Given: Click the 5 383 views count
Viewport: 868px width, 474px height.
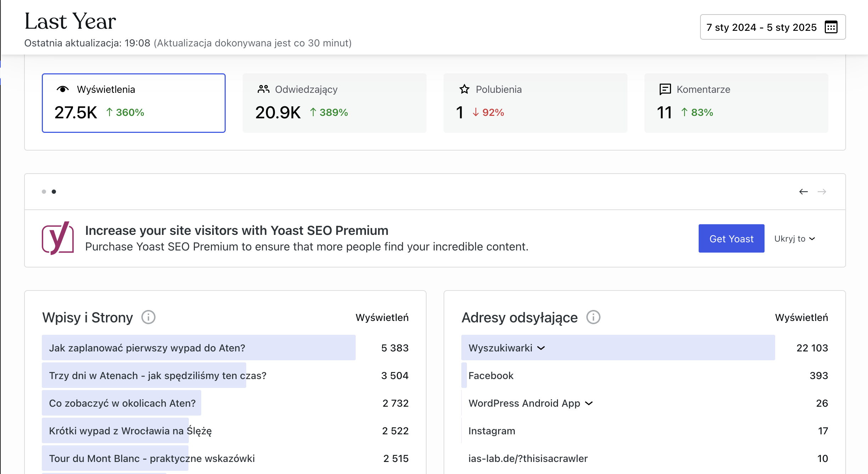Looking at the screenshot, I should click(x=395, y=348).
